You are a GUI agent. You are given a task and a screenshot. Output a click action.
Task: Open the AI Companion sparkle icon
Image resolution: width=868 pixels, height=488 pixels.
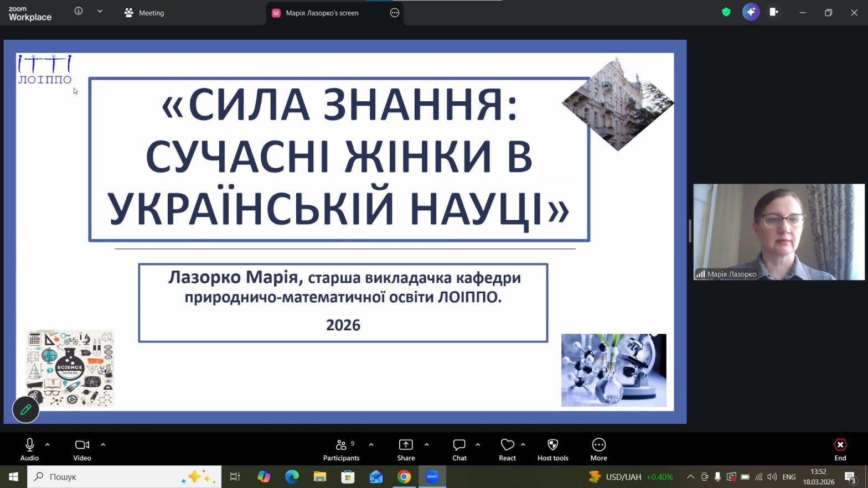751,12
